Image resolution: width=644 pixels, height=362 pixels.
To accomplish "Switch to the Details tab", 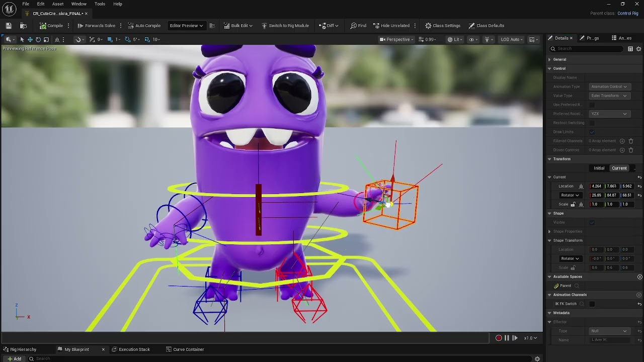I will [x=561, y=38].
